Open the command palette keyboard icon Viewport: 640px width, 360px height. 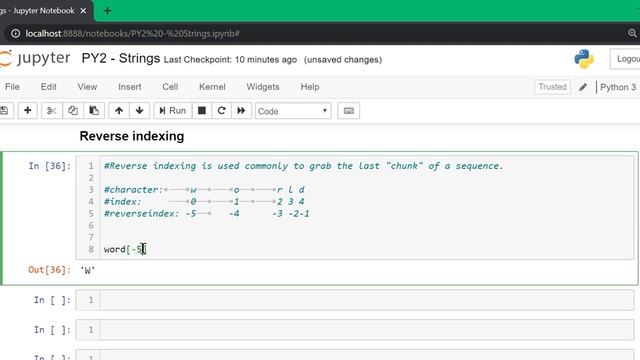point(349,111)
